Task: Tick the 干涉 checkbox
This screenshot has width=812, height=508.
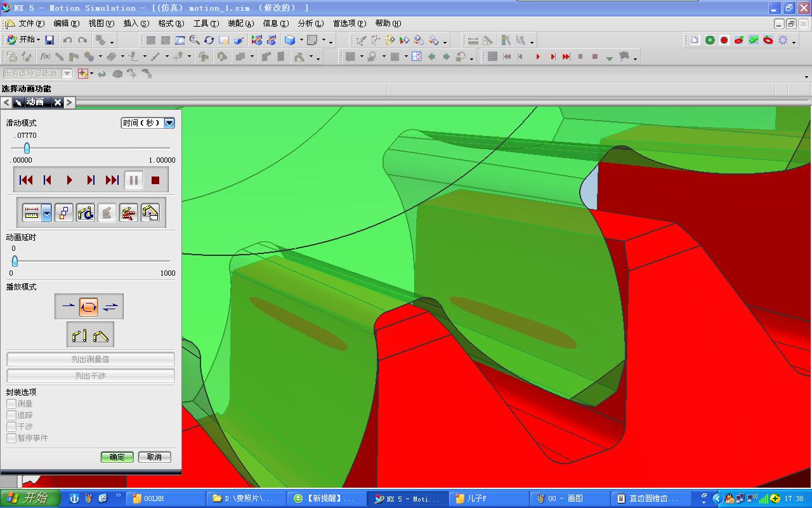Action: point(11,427)
